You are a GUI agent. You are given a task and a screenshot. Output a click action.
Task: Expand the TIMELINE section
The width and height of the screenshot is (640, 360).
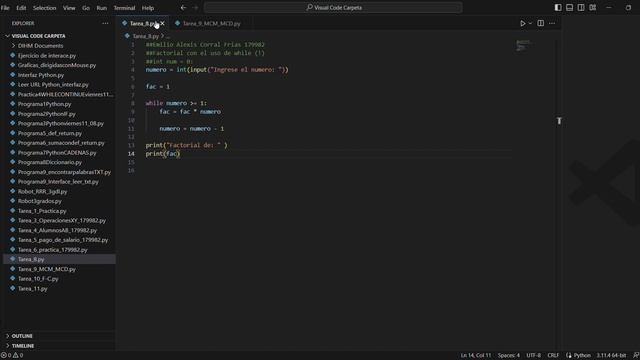(23, 346)
